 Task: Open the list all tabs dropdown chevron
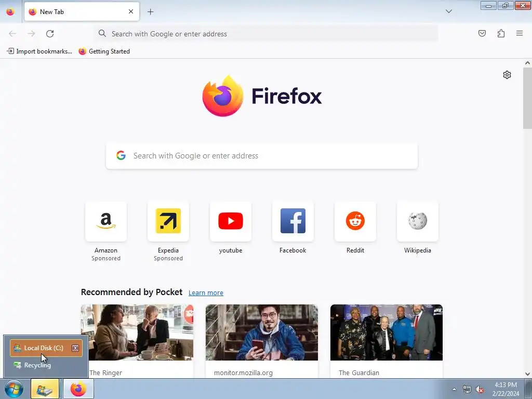pyautogui.click(x=448, y=11)
